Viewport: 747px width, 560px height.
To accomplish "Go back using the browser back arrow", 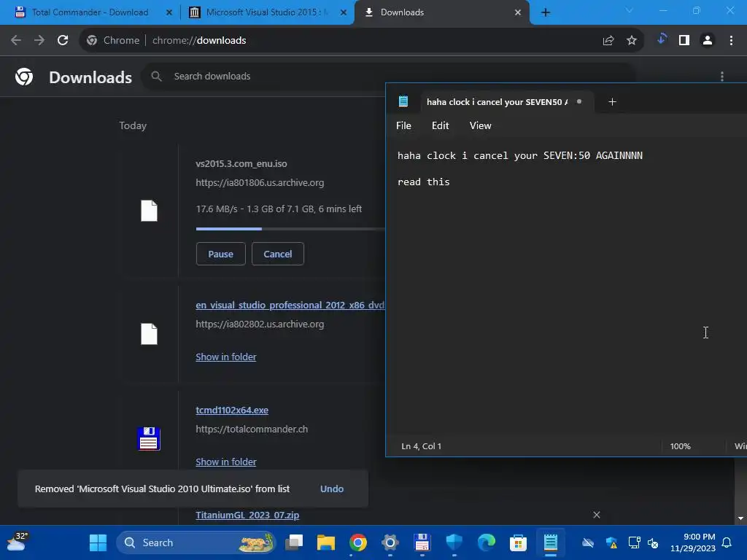I will point(16,41).
